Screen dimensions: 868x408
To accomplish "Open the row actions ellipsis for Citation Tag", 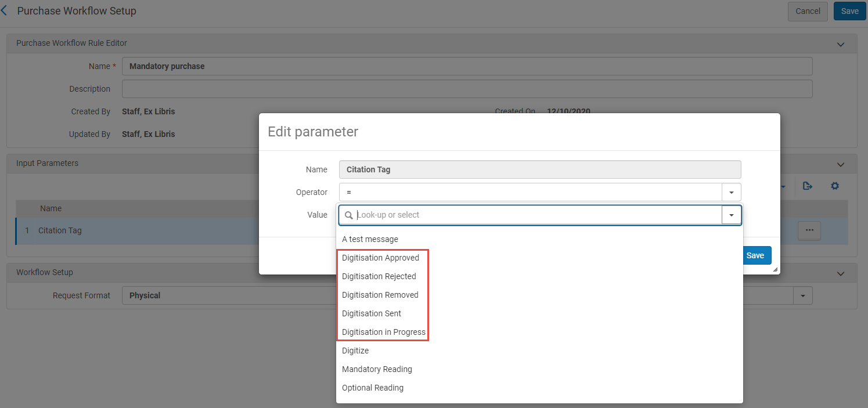I will pos(809,230).
